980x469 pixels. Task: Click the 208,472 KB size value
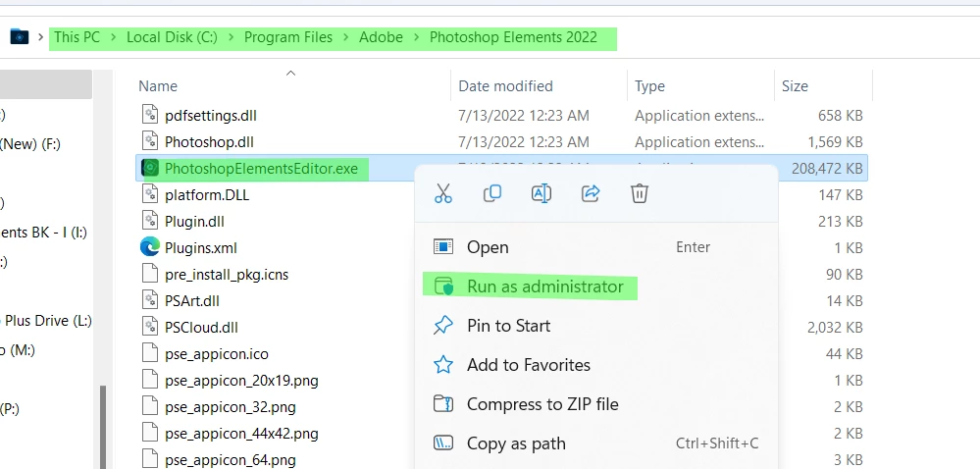tap(827, 168)
